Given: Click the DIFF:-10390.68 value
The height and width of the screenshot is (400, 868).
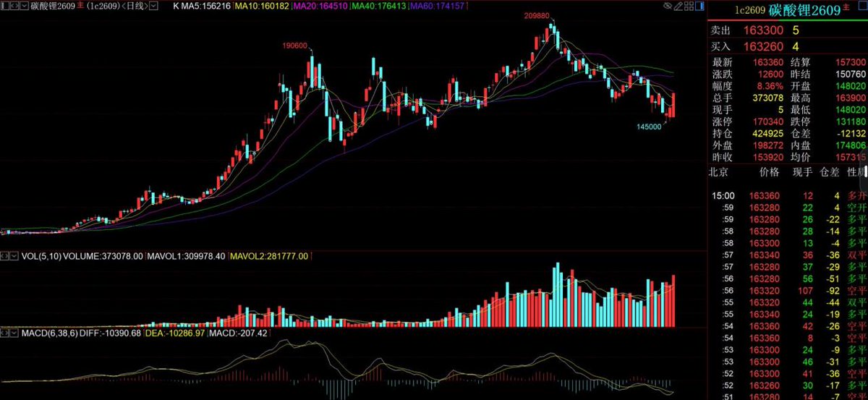Looking at the screenshot, I should point(111,333).
